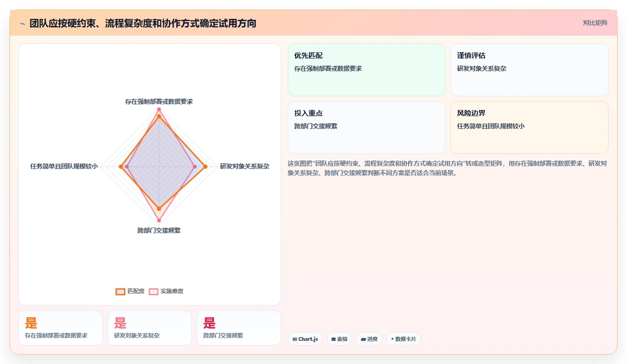
Task: Click pink 实施难度 point on bottom radar axis
Action: [x=159, y=220]
